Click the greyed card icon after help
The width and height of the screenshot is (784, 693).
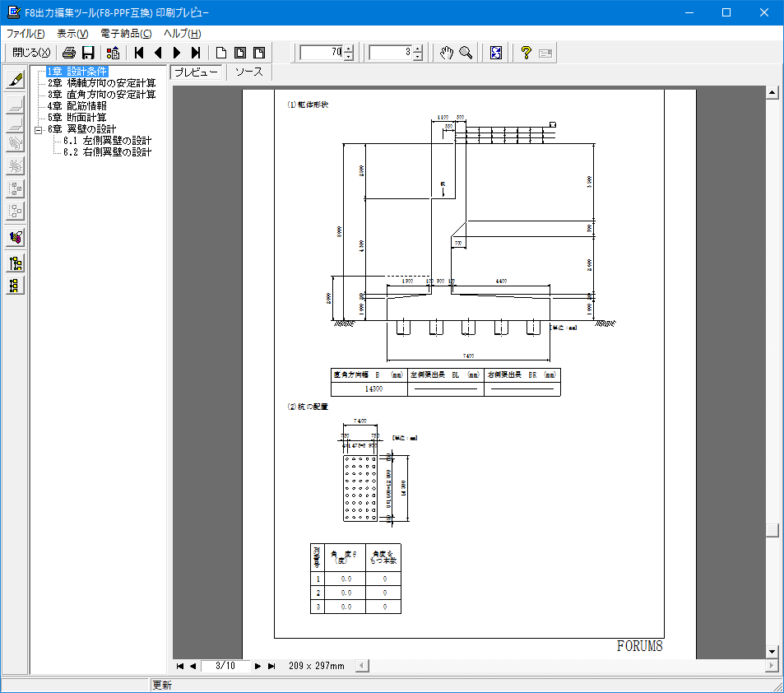click(545, 53)
